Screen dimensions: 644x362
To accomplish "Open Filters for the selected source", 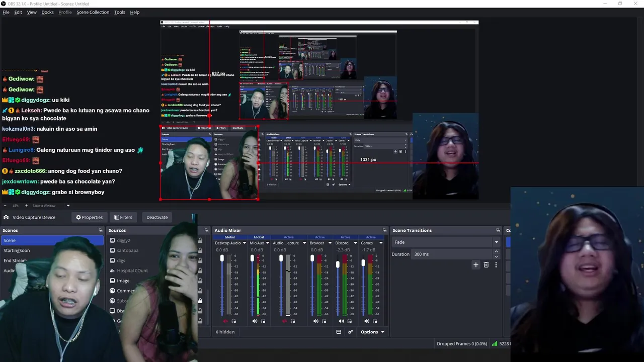I will click(x=123, y=217).
